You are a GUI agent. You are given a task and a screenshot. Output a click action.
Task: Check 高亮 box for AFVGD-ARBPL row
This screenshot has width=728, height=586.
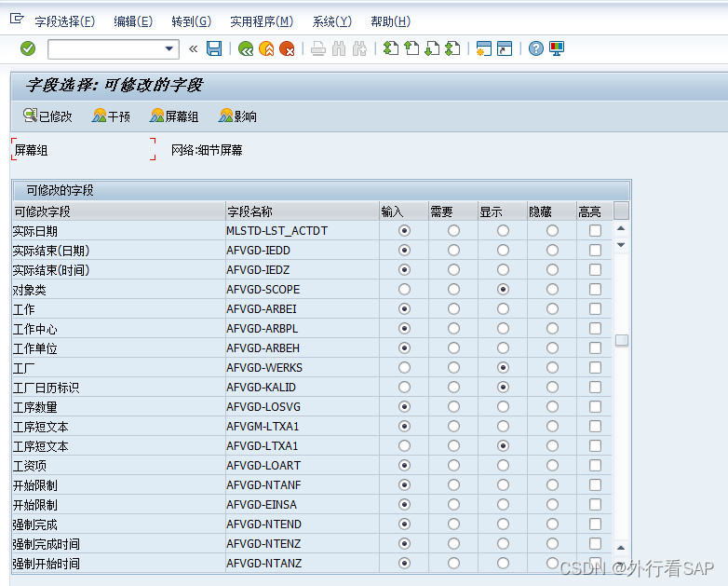(595, 329)
